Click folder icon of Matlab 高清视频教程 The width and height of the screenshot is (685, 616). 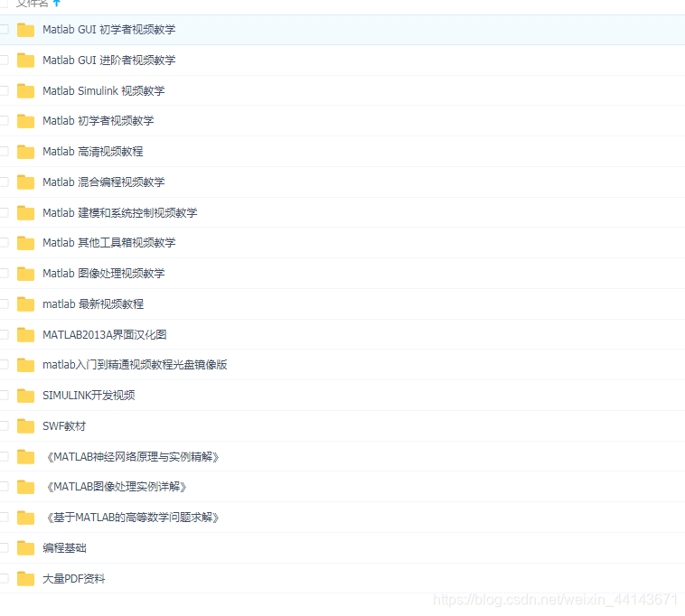(x=26, y=152)
